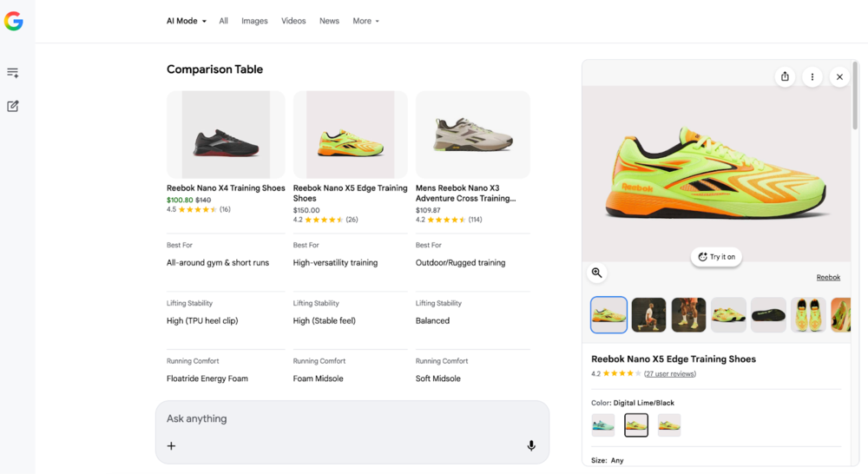Screen dimensions: 868x474
Task: Click the black Nano X4 shoe image
Action: click(226, 135)
